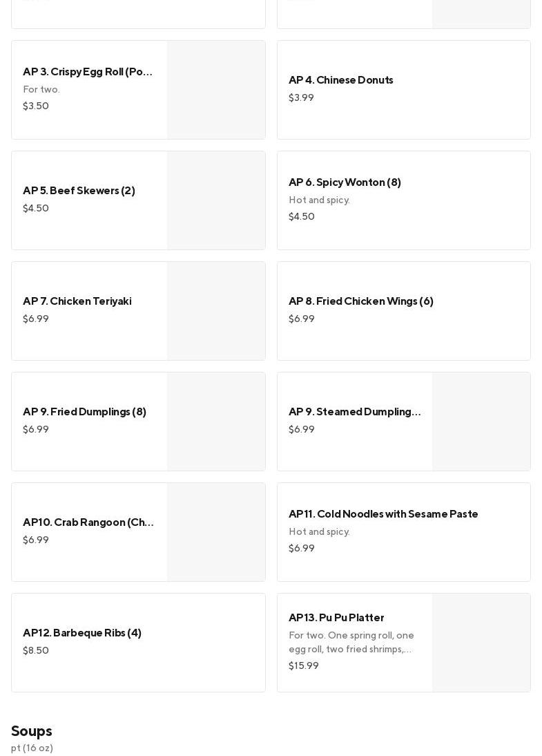The width and height of the screenshot is (542, 756).
Task: Choose the AP 7. Chicken Teriyaki title
Action: (77, 301)
